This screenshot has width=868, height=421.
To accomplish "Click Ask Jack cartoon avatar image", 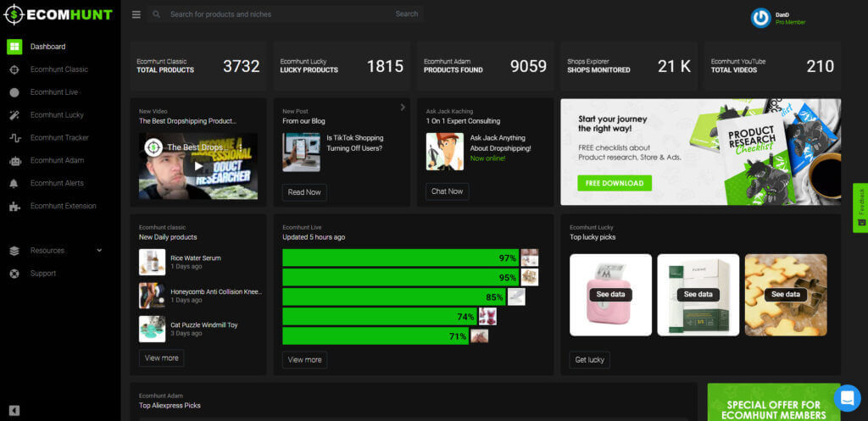I will (x=445, y=151).
